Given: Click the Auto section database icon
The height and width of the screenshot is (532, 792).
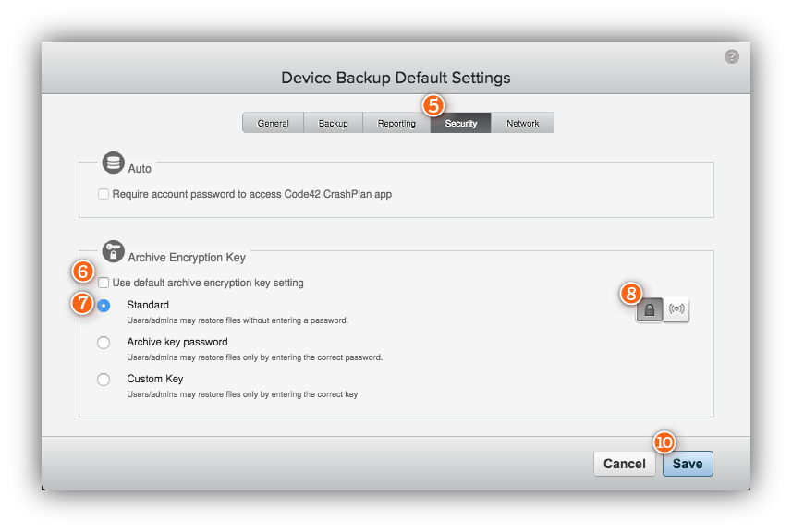Looking at the screenshot, I should 113,162.
